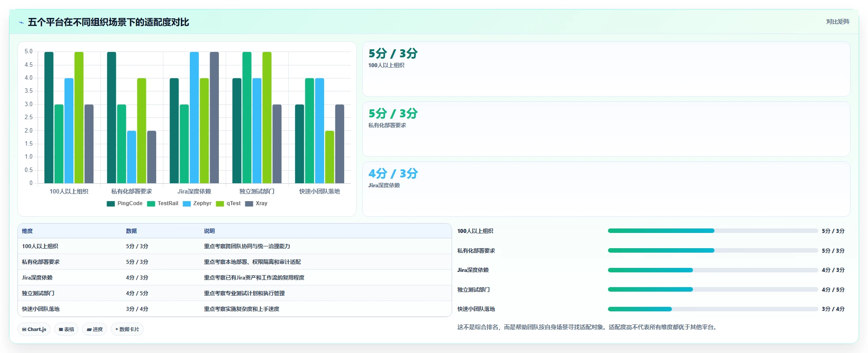Select table cell 独立测试部门
Image resolution: width=868 pixels, height=353 pixels.
(x=38, y=293)
